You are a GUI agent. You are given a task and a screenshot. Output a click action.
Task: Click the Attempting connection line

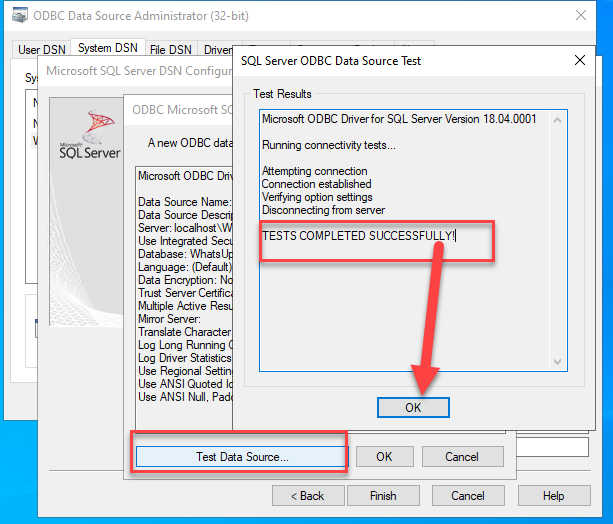pos(315,171)
